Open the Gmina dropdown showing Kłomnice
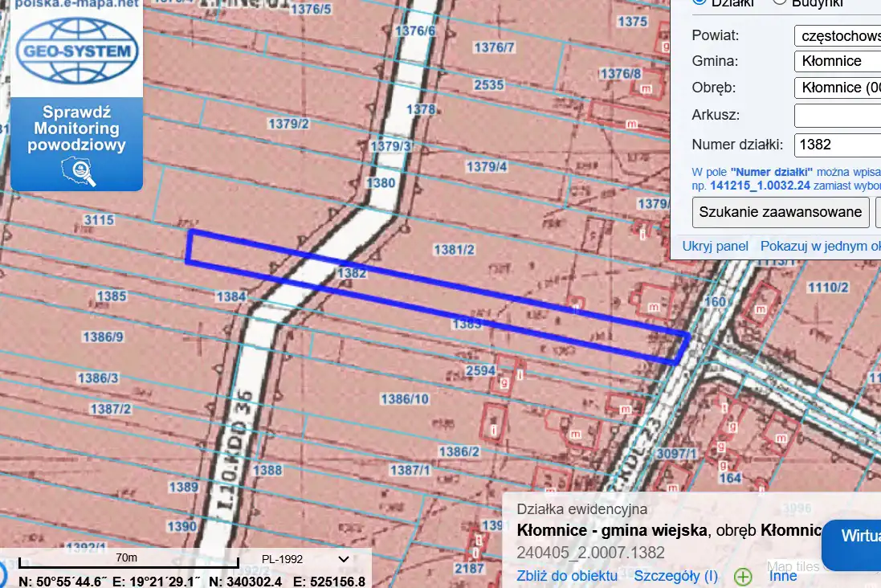 pyautogui.click(x=837, y=61)
